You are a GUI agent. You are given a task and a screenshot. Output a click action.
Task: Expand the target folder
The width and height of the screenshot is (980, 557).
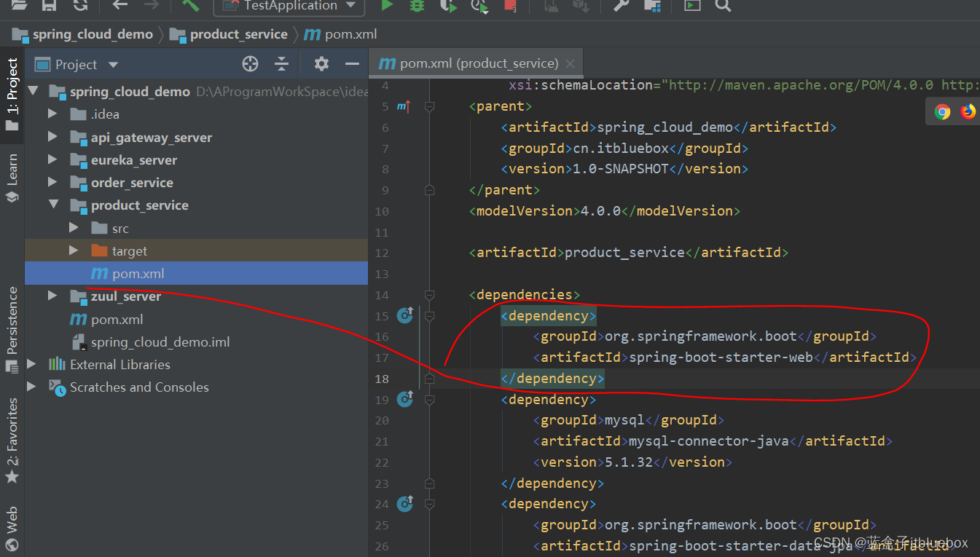[74, 250]
